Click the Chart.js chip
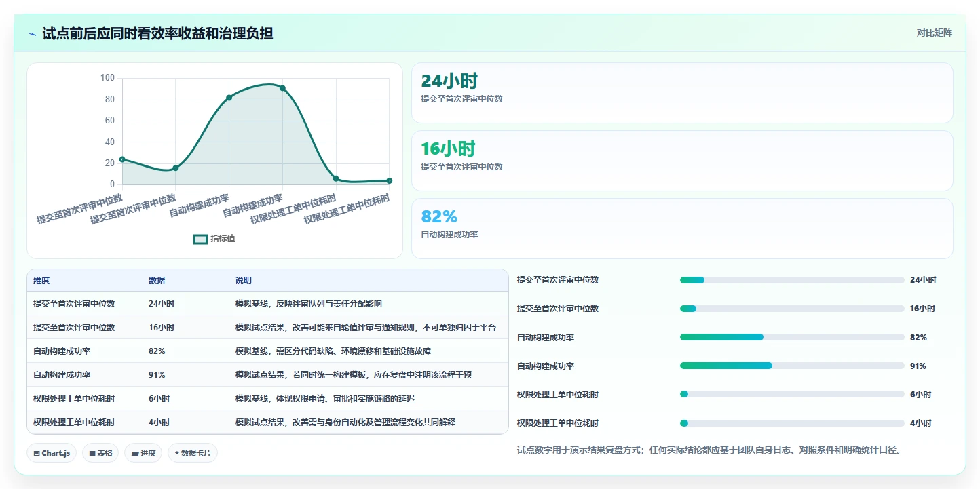Screen dimensions: 980x489 pos(52,453)
